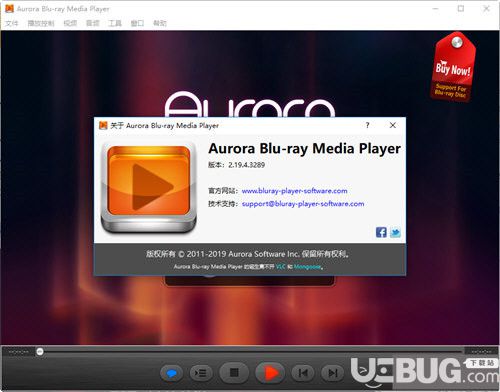The width and height of the screenshot is (500, 392).
Task: Click the help question mark in About dialog
Action: [x=367, y=125]
